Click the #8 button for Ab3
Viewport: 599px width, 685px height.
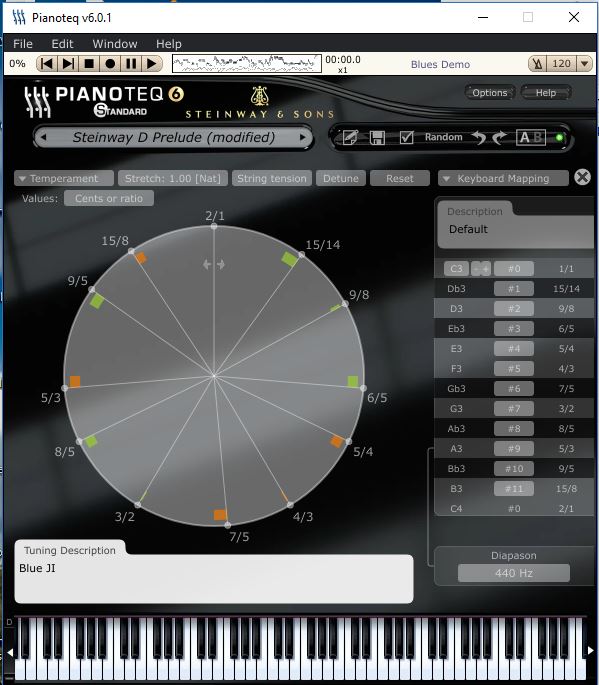tap(514, 429)
